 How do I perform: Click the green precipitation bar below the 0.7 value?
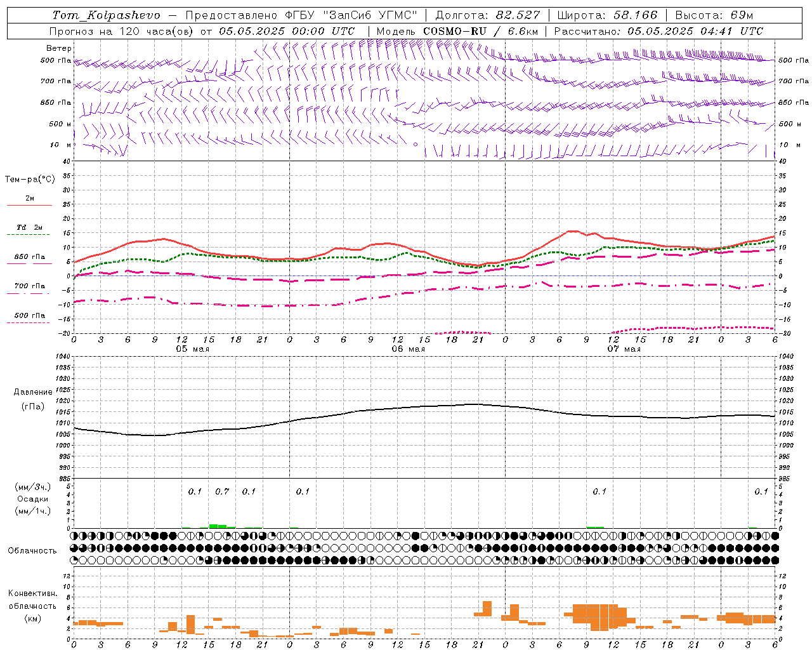[222, 526]
